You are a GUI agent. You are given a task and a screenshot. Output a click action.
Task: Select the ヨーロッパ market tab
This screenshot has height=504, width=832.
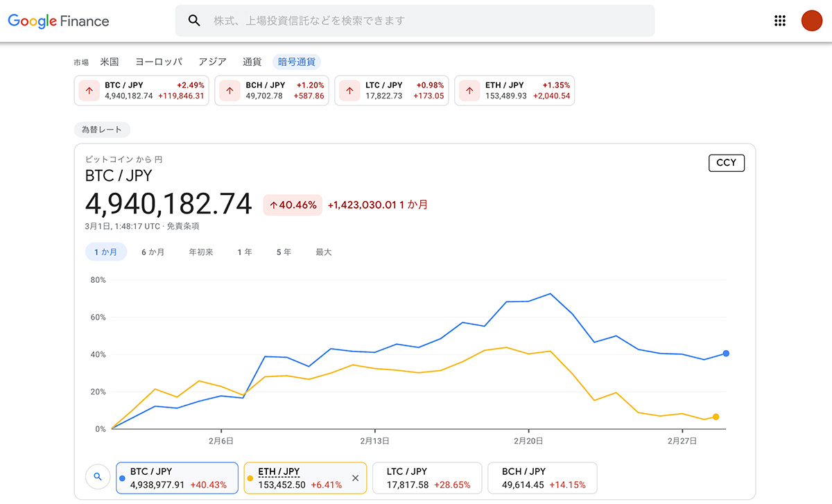tap(159, 62)
